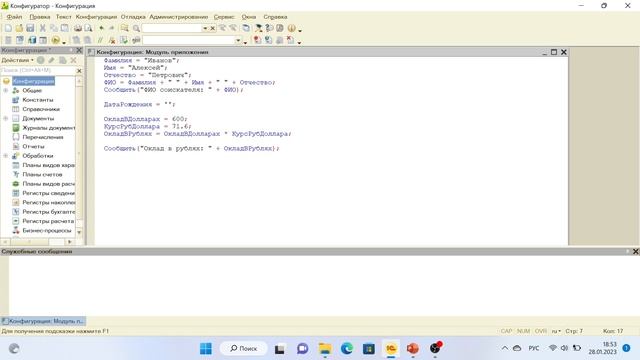
Task: Open 1C app from the Windows taskbar
Action: (x=391, y=349)
